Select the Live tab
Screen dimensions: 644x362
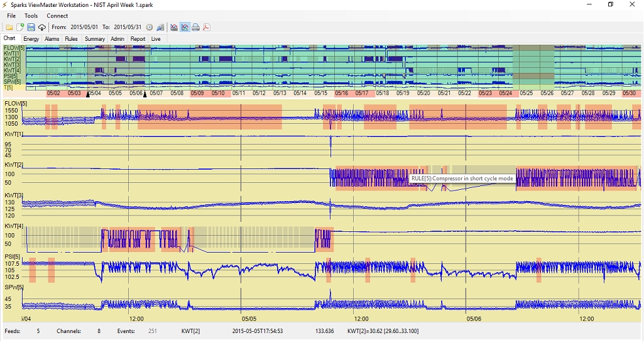(x=156, y=38)
